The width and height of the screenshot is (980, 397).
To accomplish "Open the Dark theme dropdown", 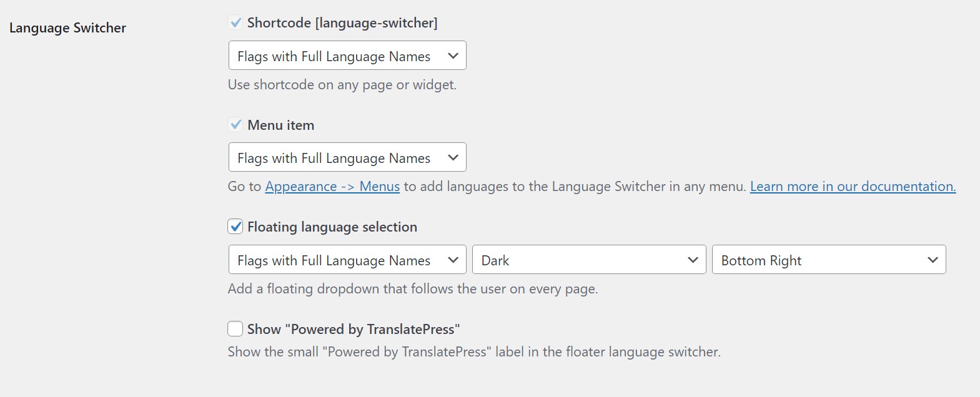I will click(589, 260).
